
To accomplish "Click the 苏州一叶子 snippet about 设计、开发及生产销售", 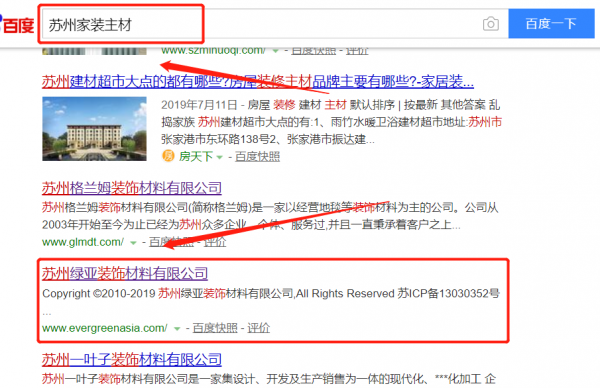I will pyautogui.click(x=269, y=379).
